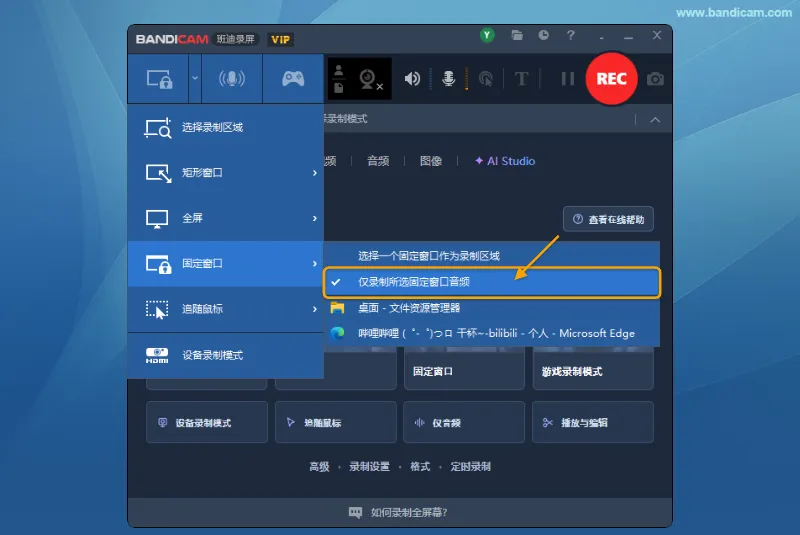Toggle 仅录制所选固定窗口音频 checked option

491,282
